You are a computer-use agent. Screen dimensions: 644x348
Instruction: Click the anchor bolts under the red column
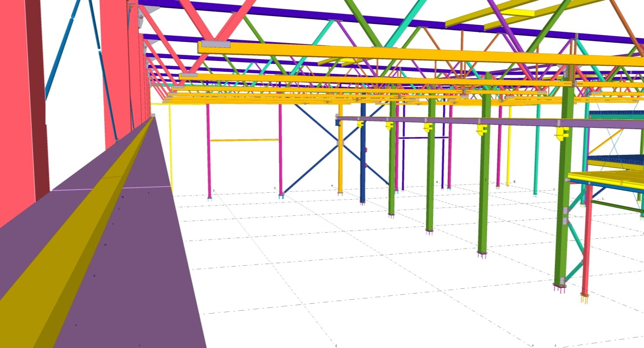click(x=584, y=298)
